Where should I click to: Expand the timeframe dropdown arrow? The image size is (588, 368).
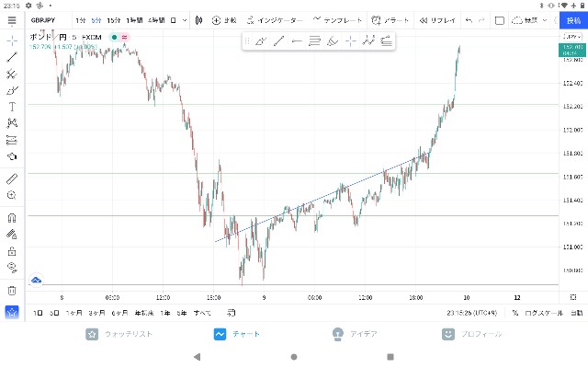185,20
